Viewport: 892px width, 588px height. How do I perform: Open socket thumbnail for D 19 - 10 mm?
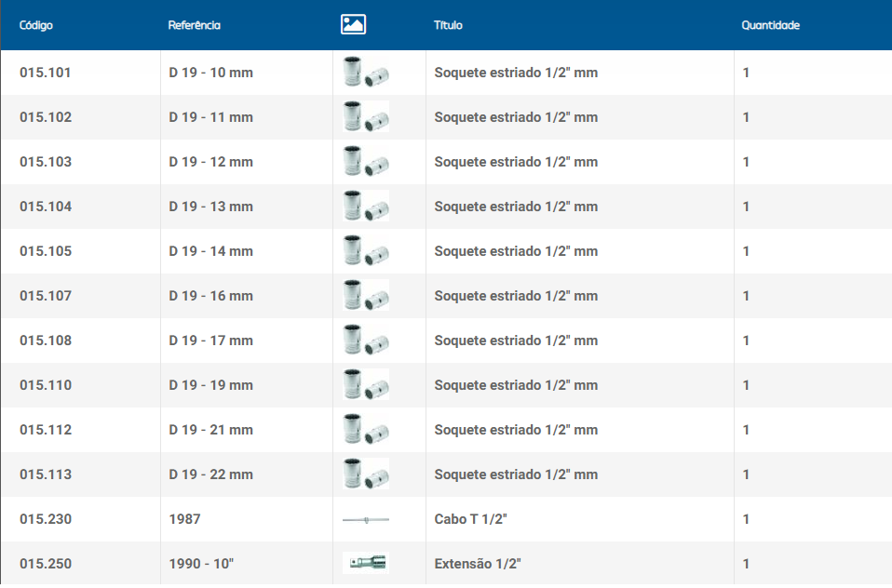click(x=365, y=73)
